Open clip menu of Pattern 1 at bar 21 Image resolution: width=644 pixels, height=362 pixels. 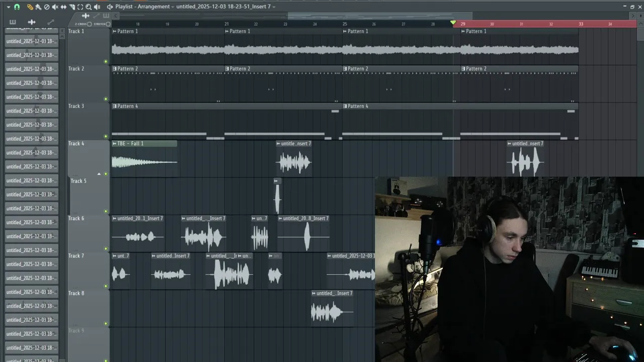click(x=227, y=31)
